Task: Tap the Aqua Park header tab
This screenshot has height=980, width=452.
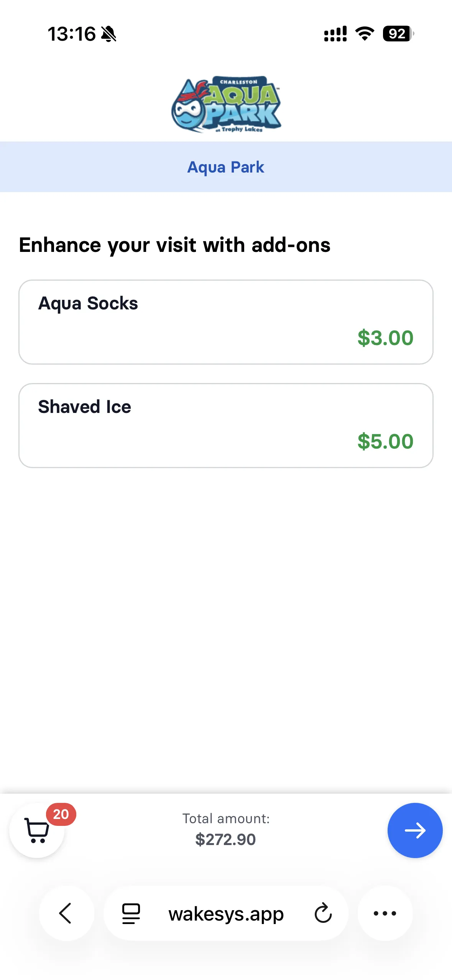Action: point(226,167)
